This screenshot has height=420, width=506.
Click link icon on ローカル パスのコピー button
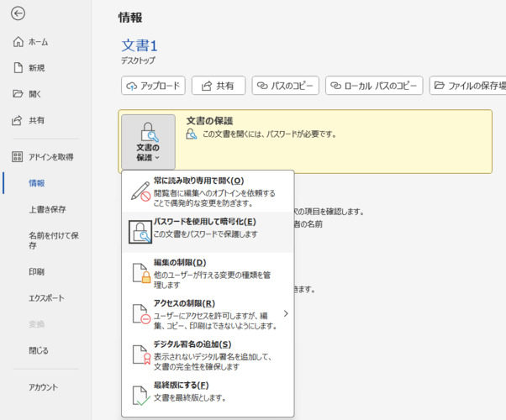pos(336,86)
